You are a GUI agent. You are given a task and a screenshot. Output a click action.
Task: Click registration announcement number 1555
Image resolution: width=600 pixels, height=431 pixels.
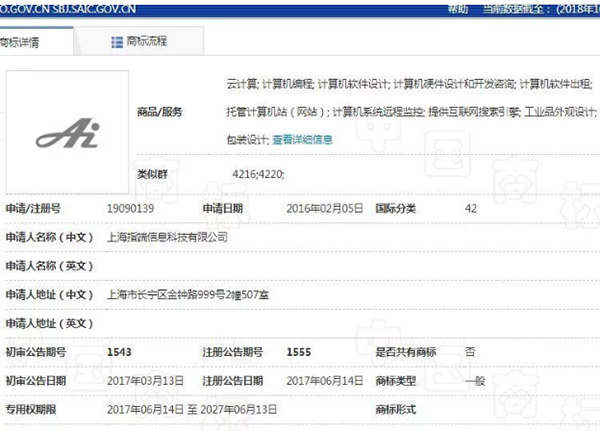298,352
